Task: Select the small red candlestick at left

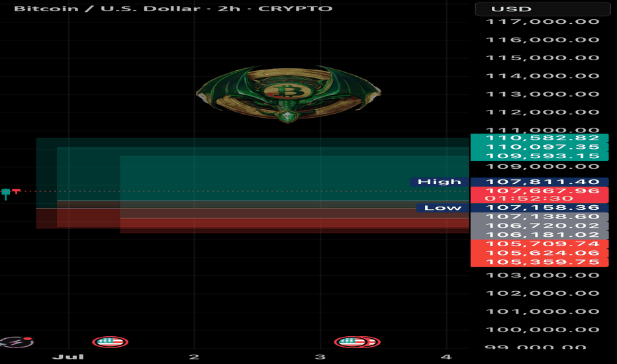Action: point(16,191)
